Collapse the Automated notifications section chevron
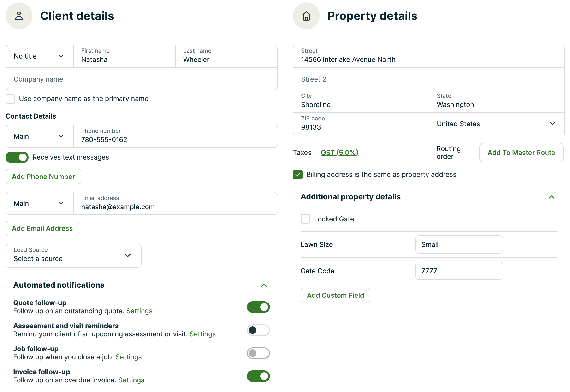This screenshot has width=570, height=392. (264, 285)
